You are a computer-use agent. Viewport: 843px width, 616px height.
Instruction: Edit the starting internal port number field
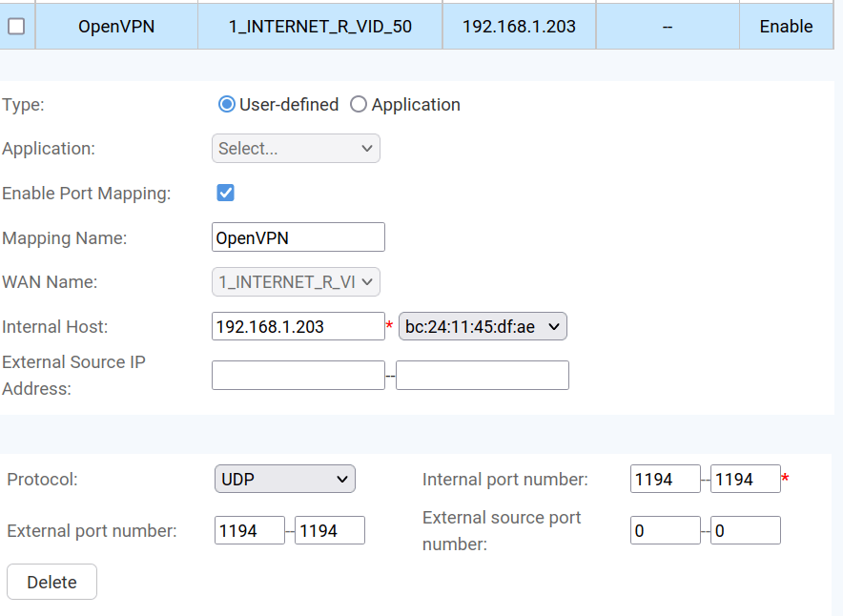click(665, 480)
